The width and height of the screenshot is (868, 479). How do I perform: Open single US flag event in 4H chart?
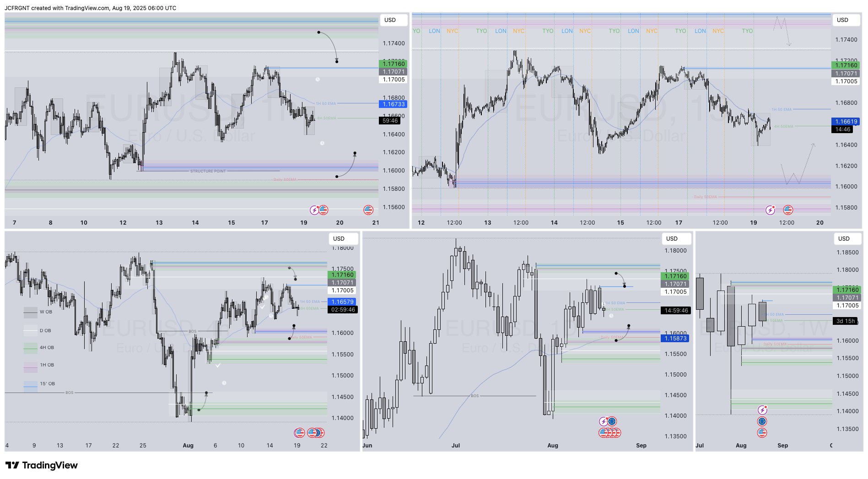pyautogui.click(x=299, y=432)
